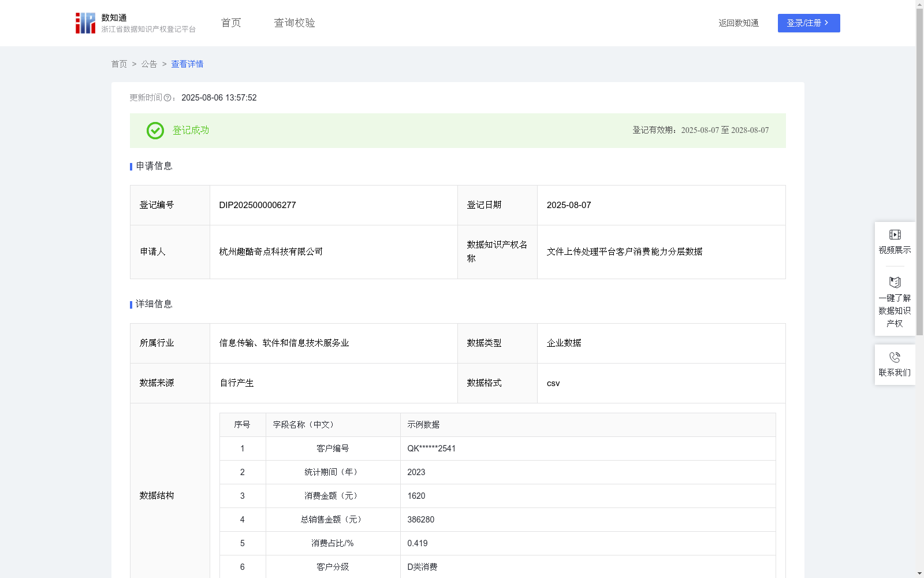Click the 登记有效期 validity period text
This screenshot has width=924, height=578.
click(x=701, y=131)
